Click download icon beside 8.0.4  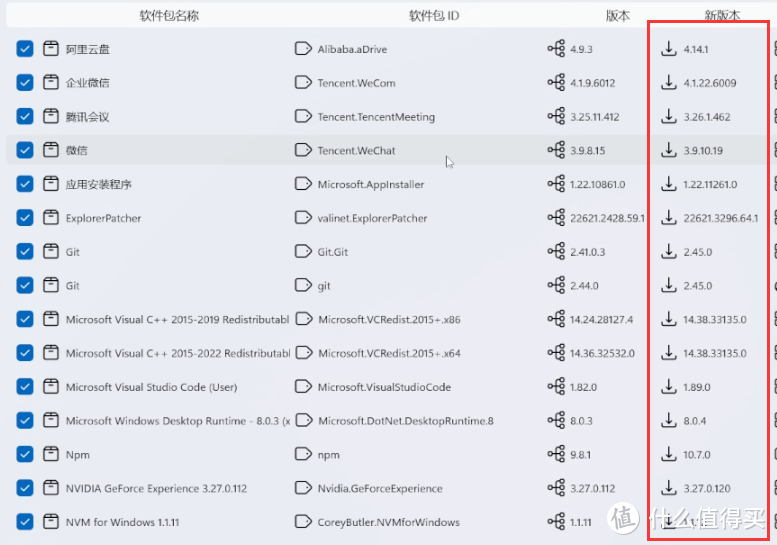(669, 420)
